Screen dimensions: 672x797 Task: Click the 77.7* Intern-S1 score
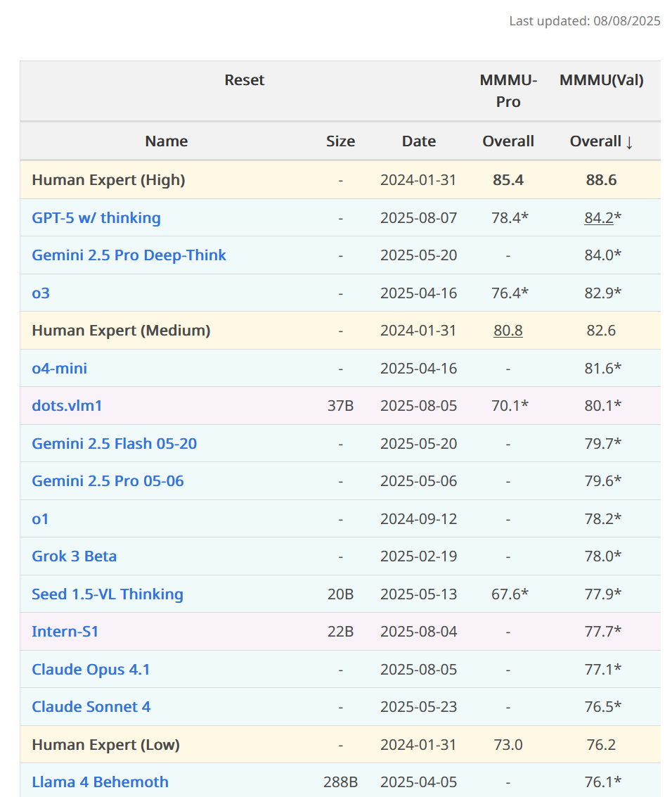(x=602, y=631)
